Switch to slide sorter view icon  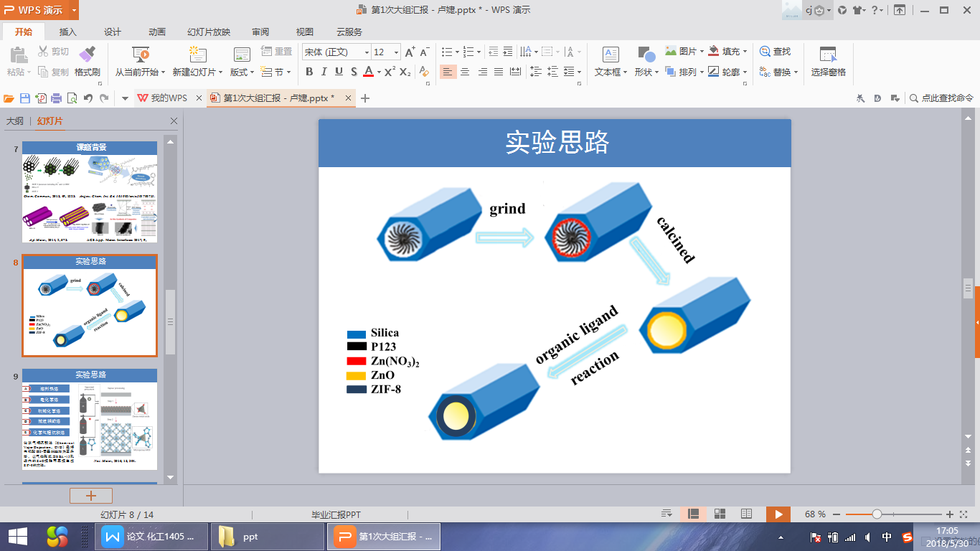[x=720, y=514]
